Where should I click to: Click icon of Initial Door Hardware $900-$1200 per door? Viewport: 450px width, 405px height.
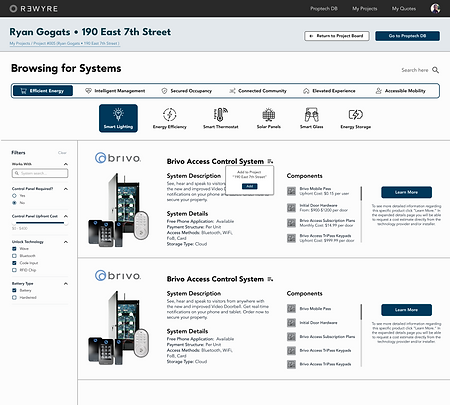click(x=291, y=208)
